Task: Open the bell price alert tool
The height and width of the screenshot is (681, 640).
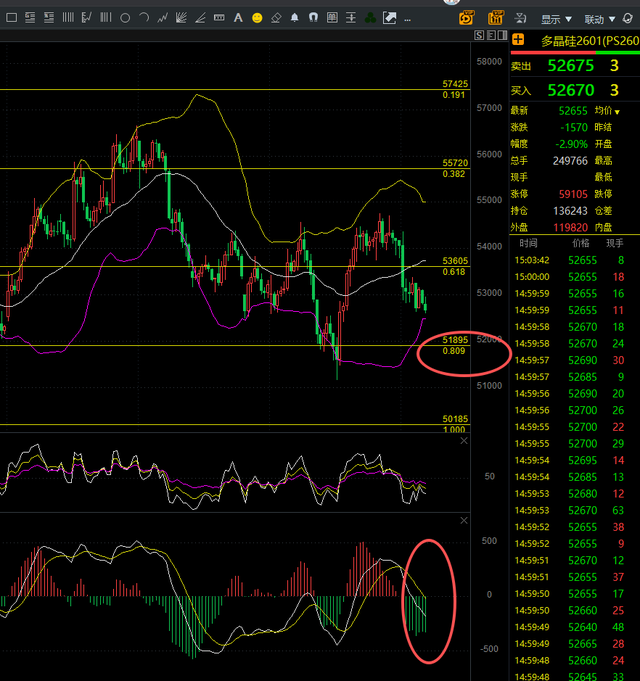Action: point(294,18)
